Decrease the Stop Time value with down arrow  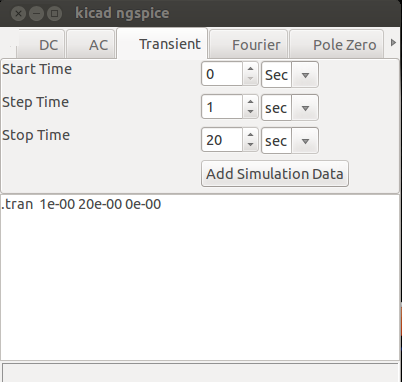click(250, 145)
